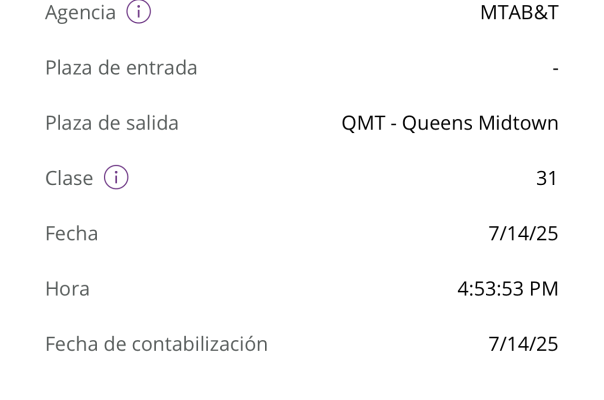Open the info icon beside Clase
Image resolution: width=604 pixels, height=400 pixels.
click(x=116, y=179)
